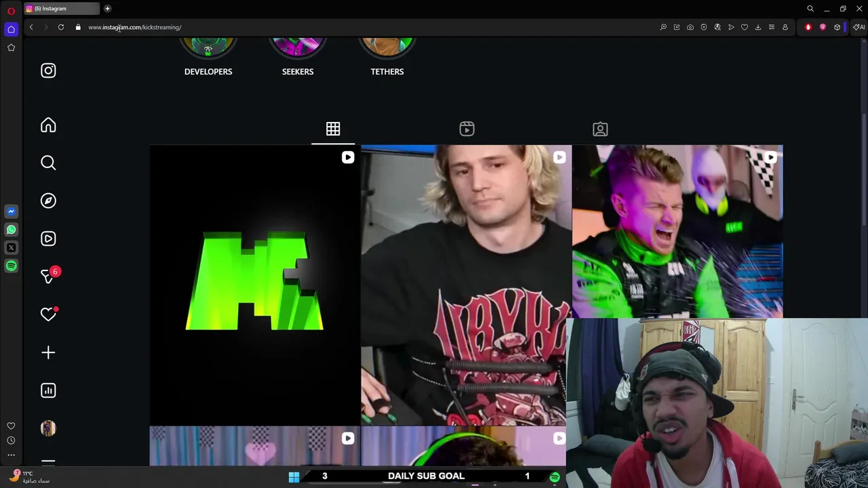868x488 pixels.
Task: Open the TETHERS story highlight
Action: [387, 58]
